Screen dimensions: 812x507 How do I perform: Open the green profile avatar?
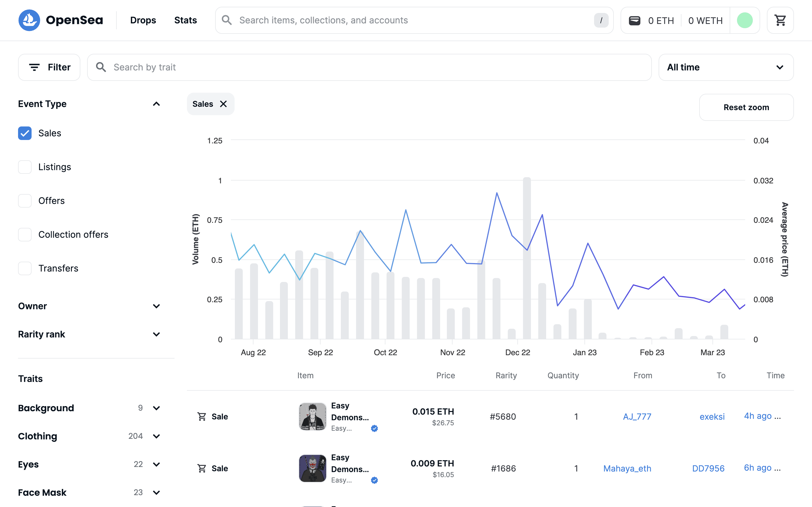click(745, 20)
